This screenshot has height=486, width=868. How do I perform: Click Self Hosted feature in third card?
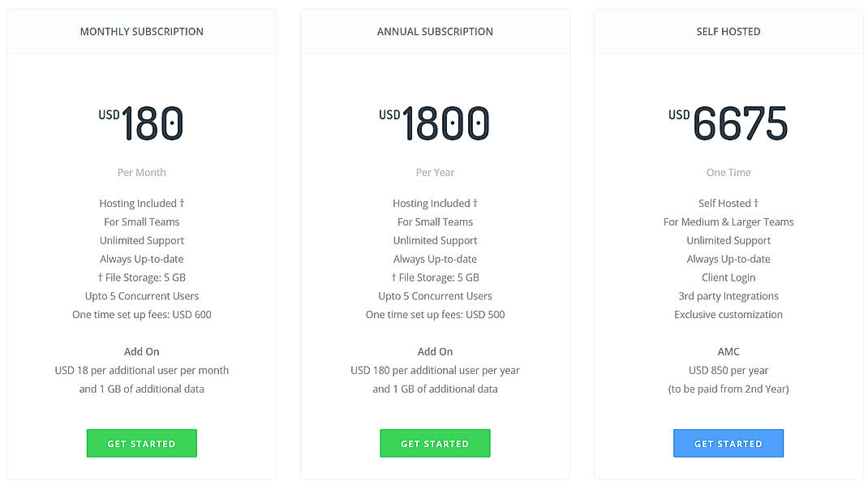click(x=728, y=203)
